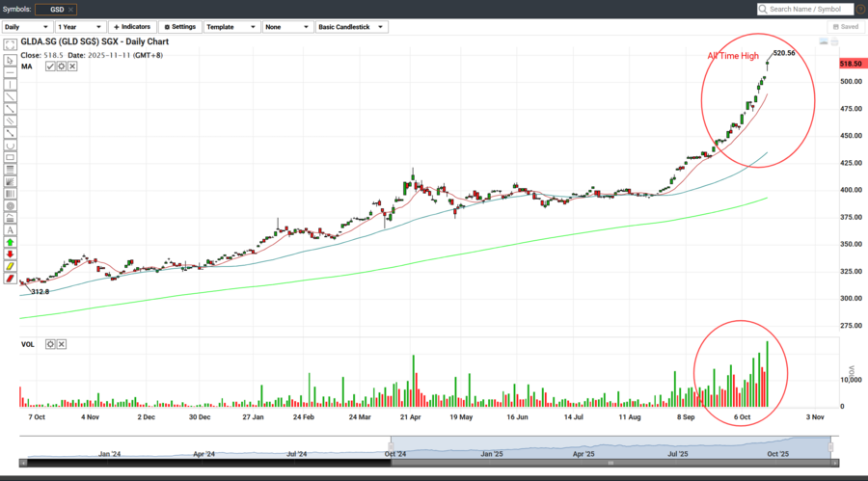The image size is (868, 481).
Task: Click the Indicators button
Action: click(133, 27)
